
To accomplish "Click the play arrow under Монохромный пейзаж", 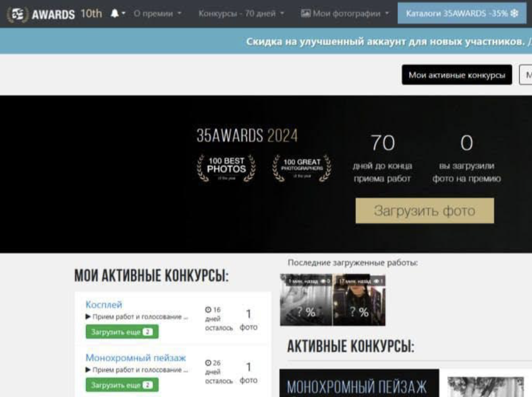I will 88,370.
